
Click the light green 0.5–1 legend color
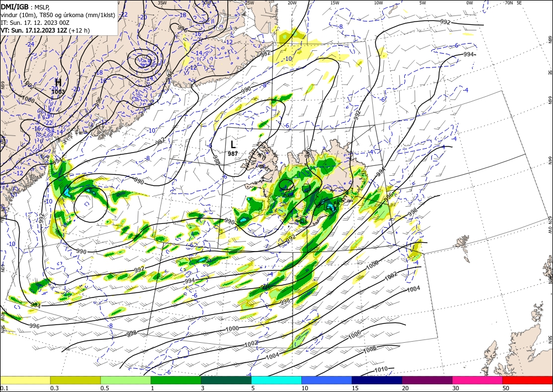(126, 380)
